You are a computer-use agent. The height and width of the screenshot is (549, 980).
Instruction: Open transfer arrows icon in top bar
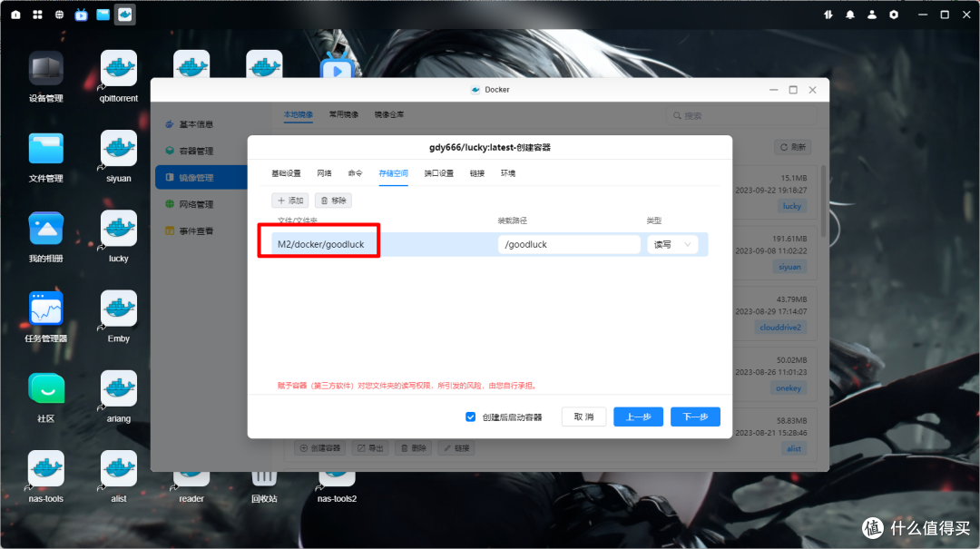[x=828, y=15]
